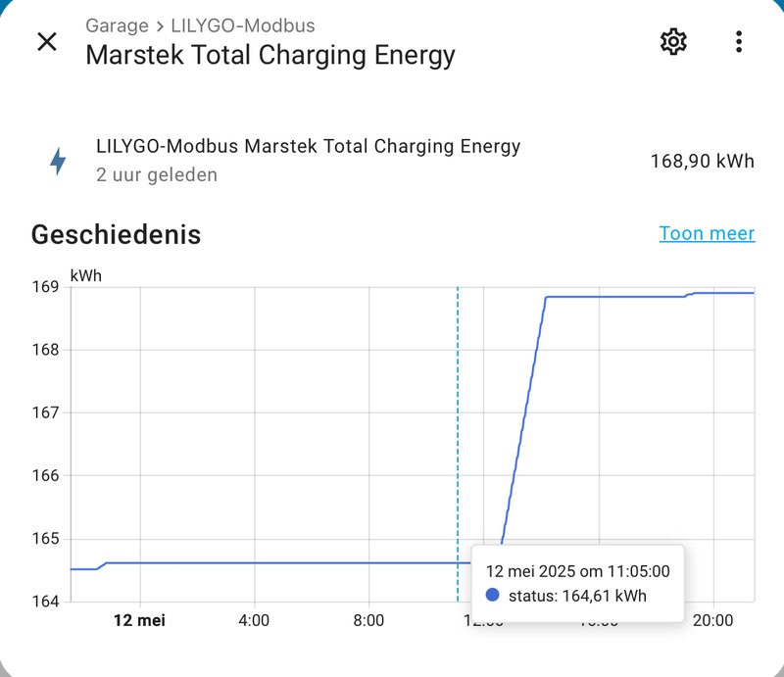
Task: Select the LILYGO-Modbus Marstek entity name row
Action: coord(309,147)
